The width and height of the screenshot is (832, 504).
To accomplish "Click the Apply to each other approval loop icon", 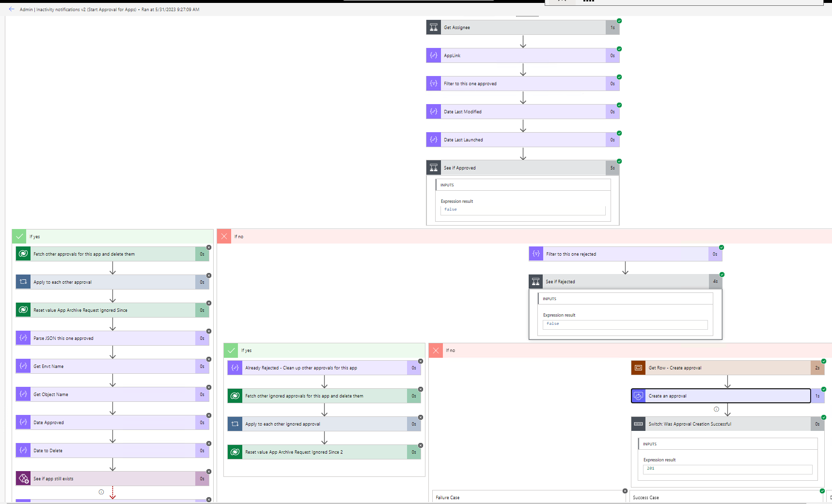I will 23,282.
